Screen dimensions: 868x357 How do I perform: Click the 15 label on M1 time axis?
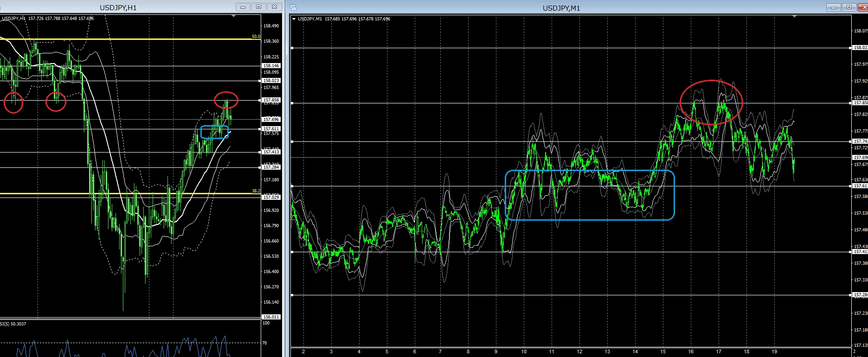point(663,351)
